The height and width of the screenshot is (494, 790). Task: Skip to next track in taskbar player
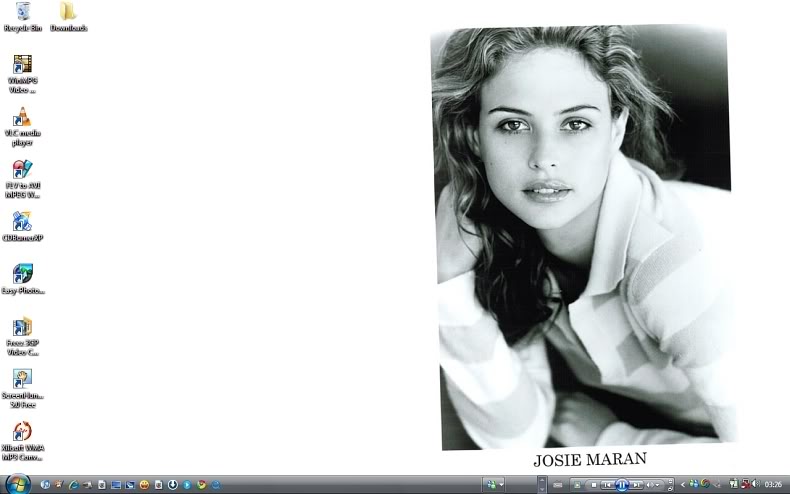click(636, 485)
